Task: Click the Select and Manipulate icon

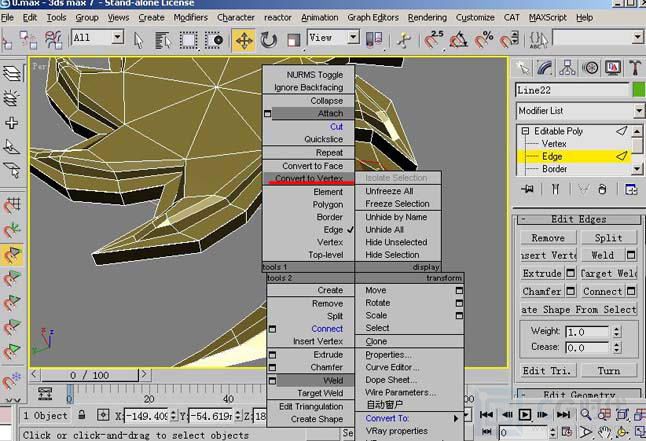Action: click(404, 40)
